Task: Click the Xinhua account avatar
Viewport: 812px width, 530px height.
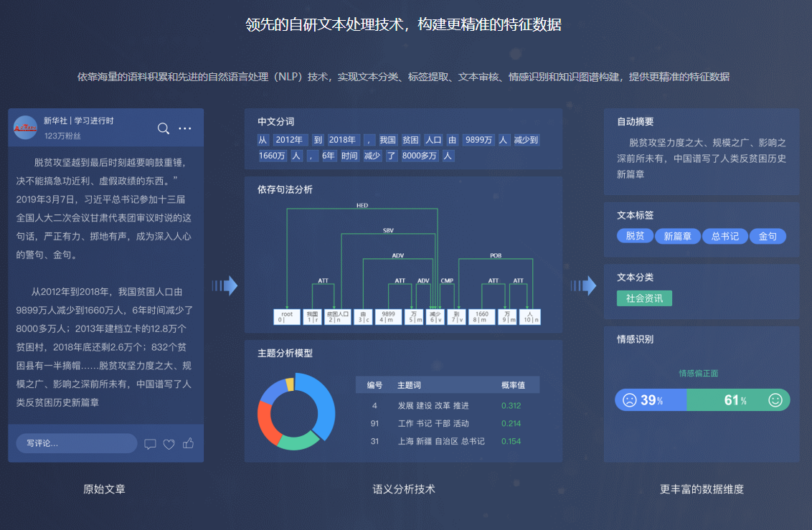Action: (26, 128)
